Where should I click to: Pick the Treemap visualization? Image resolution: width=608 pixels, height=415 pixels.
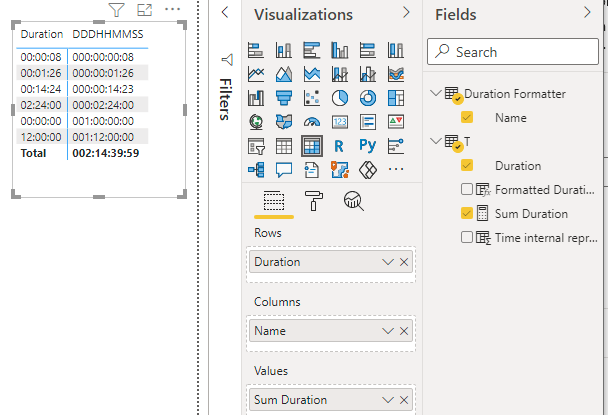coord(396,98)
